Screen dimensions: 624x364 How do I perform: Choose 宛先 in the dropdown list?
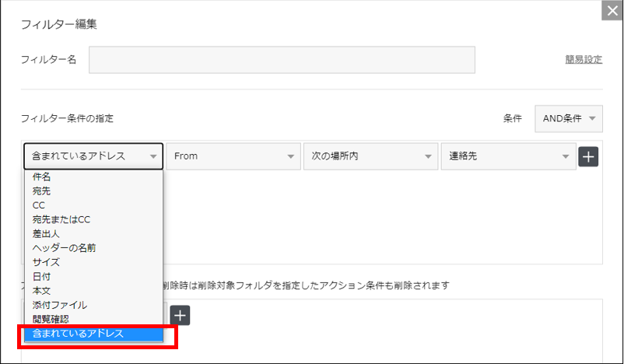(42, 191)
